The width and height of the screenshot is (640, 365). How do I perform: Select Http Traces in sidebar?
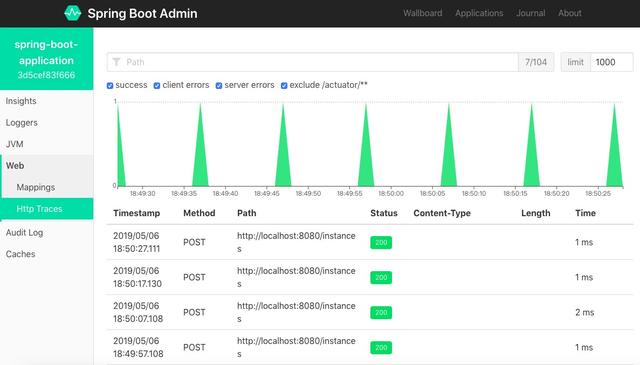tap(47, 209)
